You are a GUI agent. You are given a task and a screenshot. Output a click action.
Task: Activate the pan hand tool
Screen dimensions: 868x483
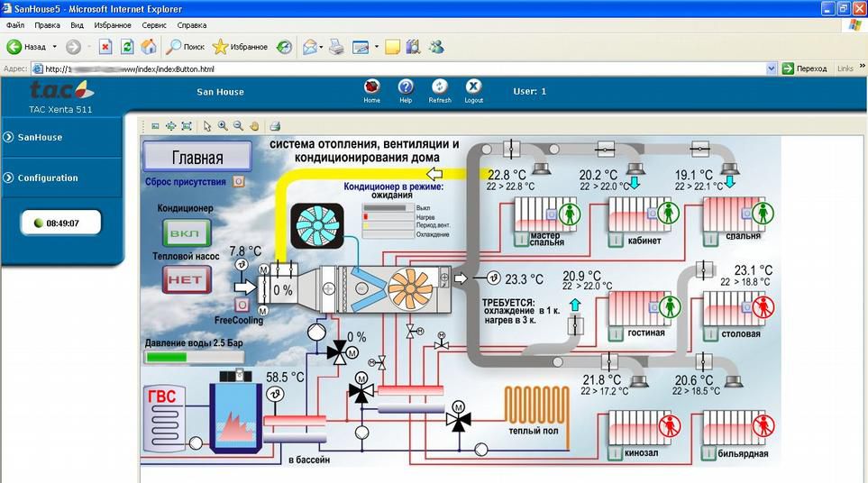[254, 126]
